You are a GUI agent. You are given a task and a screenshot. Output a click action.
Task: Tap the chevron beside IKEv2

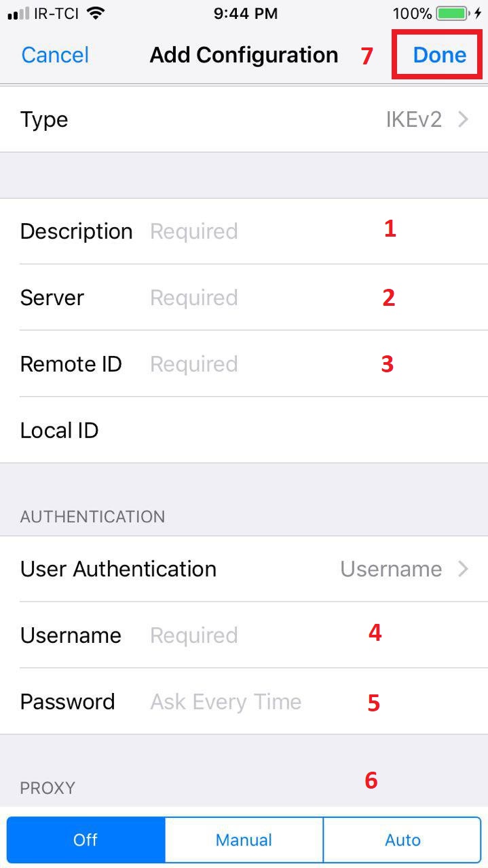(464, 120)
